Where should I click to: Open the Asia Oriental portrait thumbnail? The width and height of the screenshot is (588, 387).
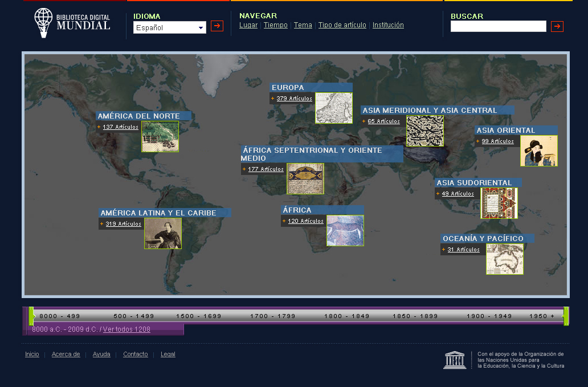tap(538, 151)
